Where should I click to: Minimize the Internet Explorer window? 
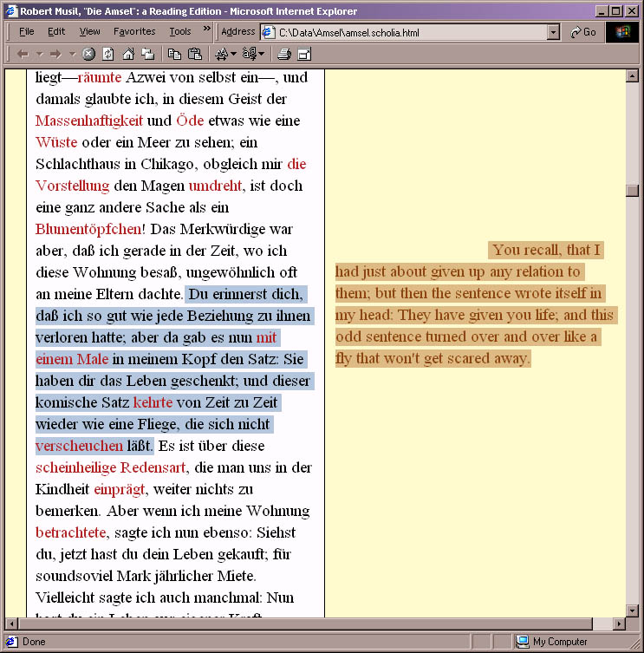pos(601,11)
